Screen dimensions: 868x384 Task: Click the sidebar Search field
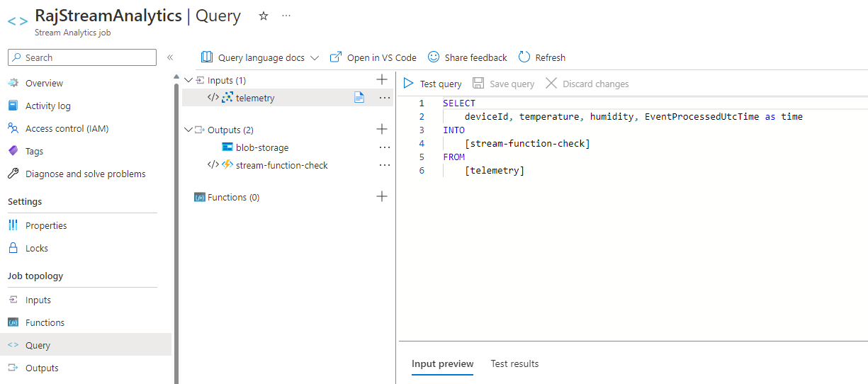pyautogui.click(x=82, y=57)
